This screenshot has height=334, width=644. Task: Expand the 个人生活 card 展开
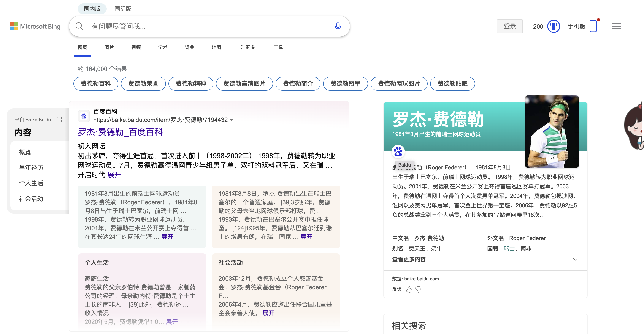(x=172, y=321)
